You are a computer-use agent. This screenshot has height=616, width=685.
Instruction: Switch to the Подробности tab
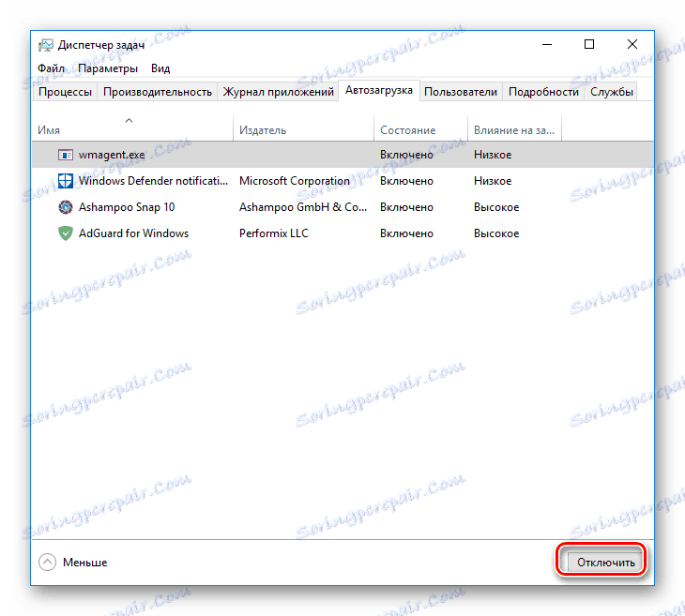[x=543, y=92]
